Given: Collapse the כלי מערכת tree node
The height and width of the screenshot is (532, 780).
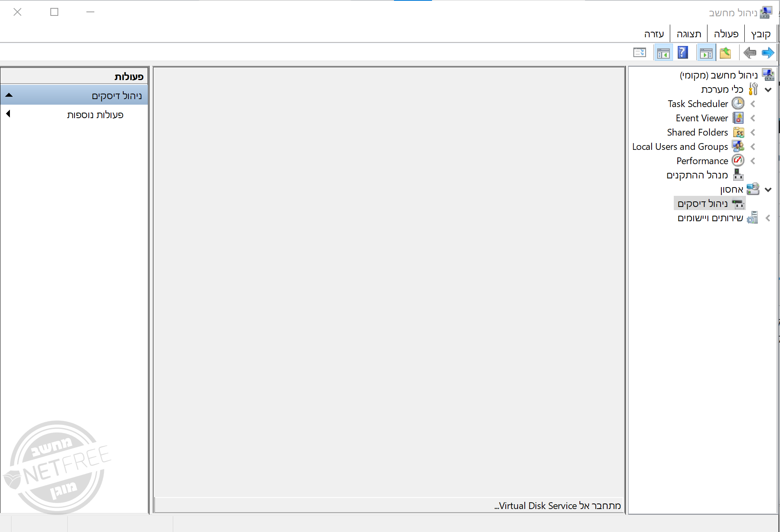Looking at the screenshot, I should pos(768,90).
